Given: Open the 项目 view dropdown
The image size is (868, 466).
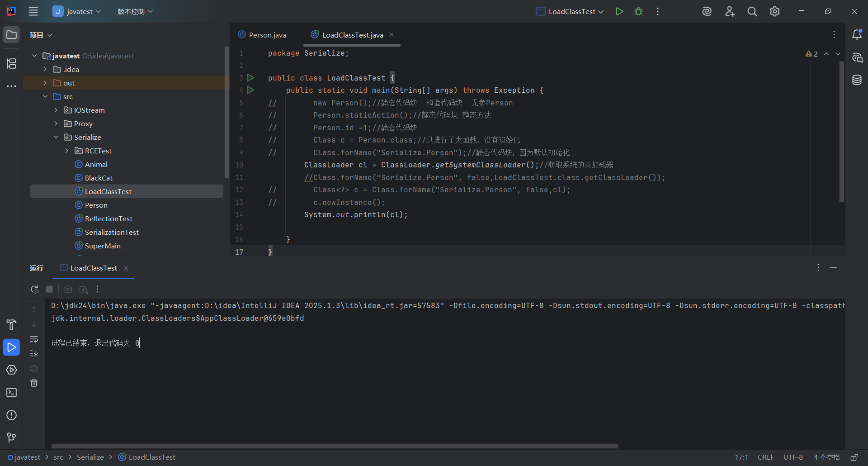Looking at the screenshot, I should [x=41, y=35].
